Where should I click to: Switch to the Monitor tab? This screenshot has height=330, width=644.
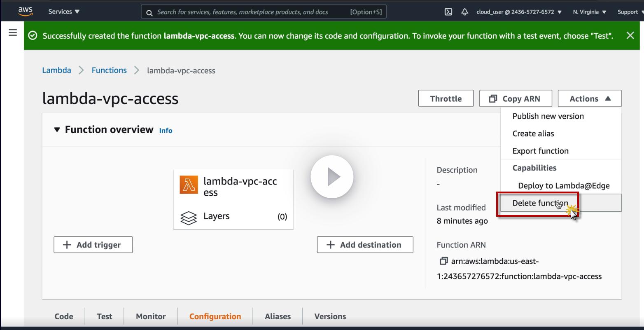[151, 316]
